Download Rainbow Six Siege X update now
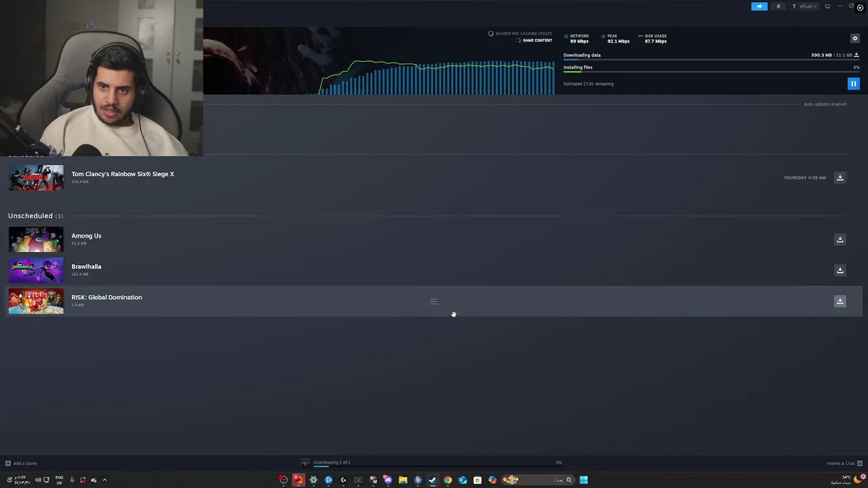Image resolution: width=868 pixels, height=488 pixels. coord(840,178)
